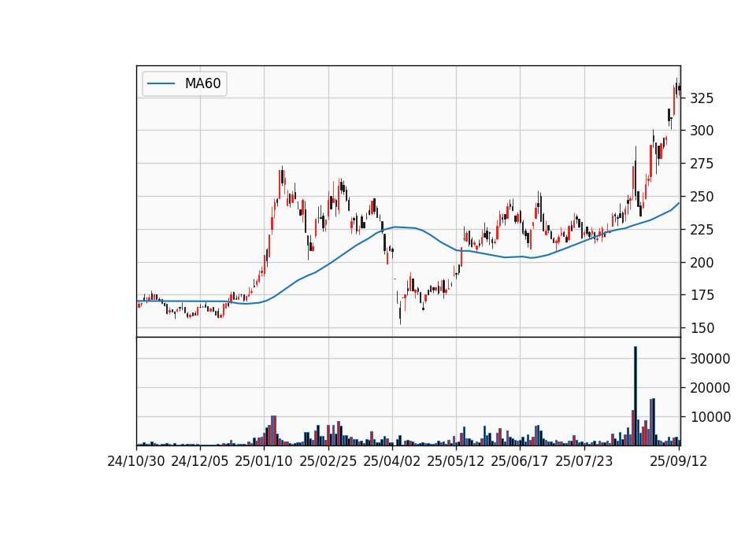Click the 200 price axis label
The image size is (756, 543).
702,263
